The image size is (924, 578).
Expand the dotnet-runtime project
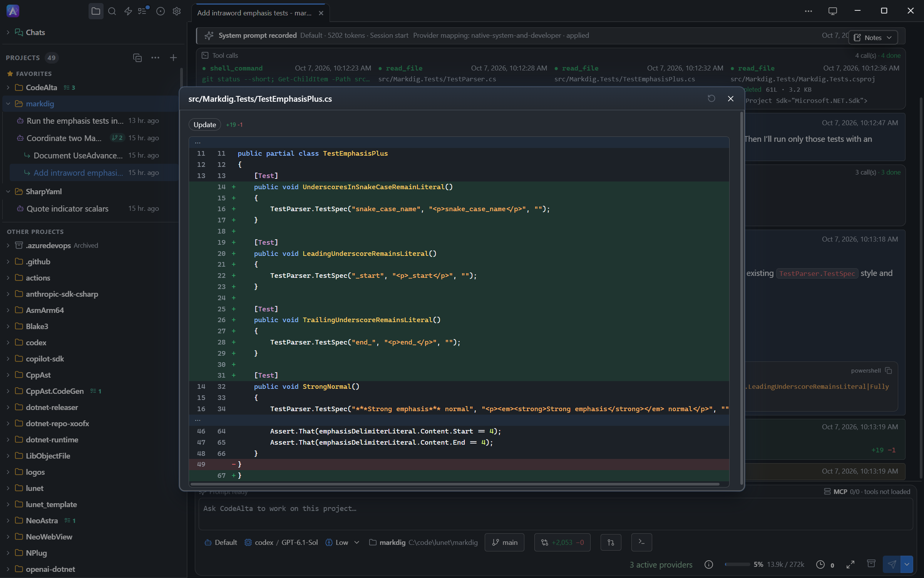pyautogui.click(x=8, y=440)
